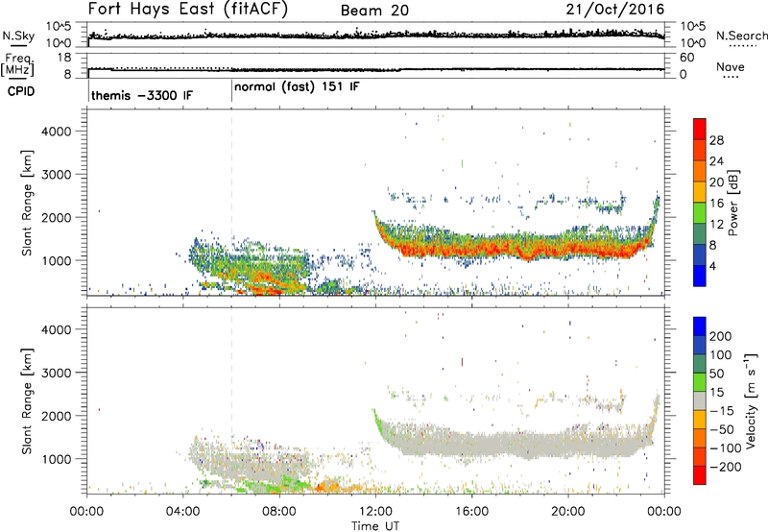Click the '12:00' time axis tick label
The height and width of the screenshot is (532, 768).
click(x=375, y=512)
